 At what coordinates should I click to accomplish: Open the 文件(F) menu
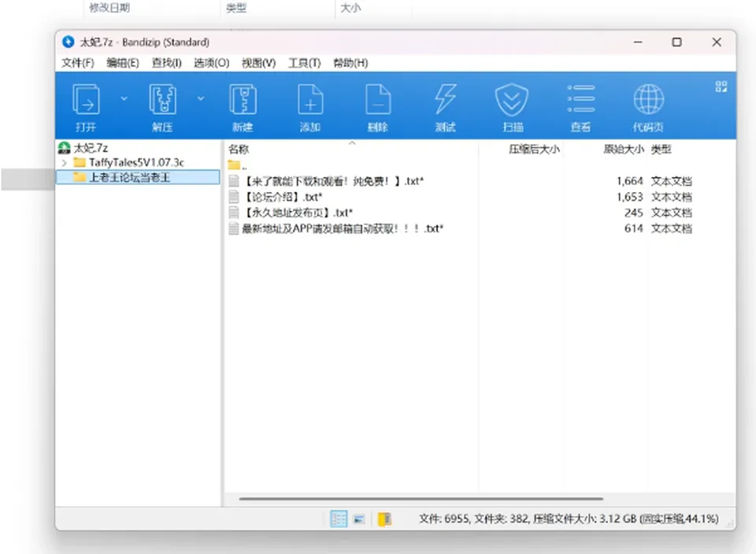(x=78, y=63)
